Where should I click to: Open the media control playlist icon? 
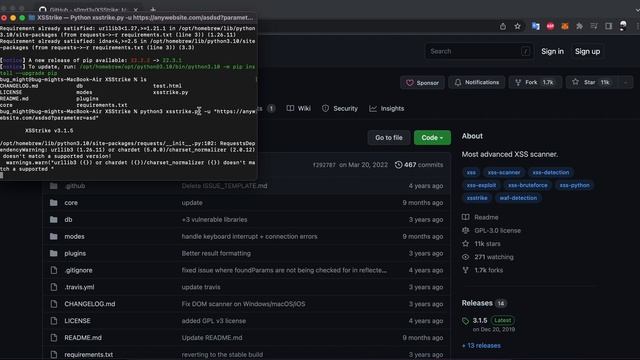tap(594, 27)
